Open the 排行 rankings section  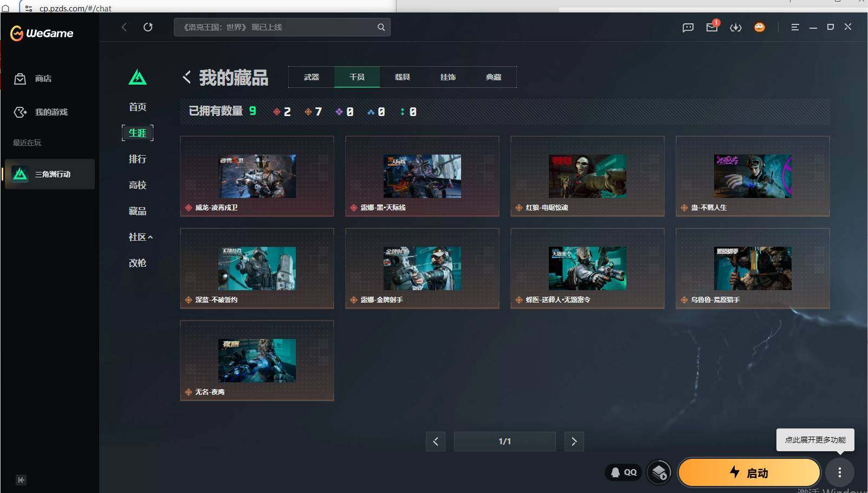tap(138, 159)
